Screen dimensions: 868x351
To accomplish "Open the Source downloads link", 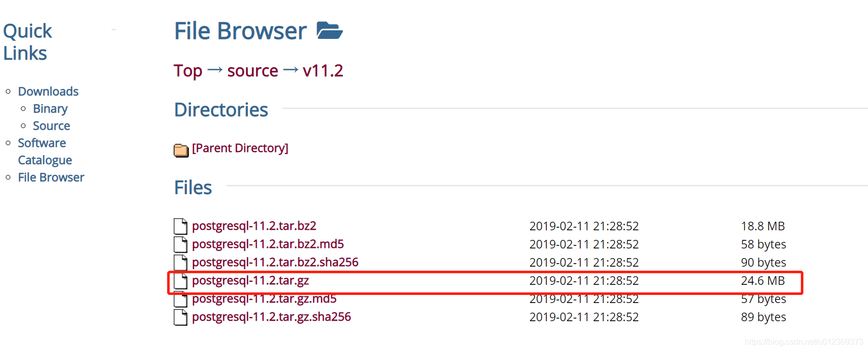I will (51, 126).
